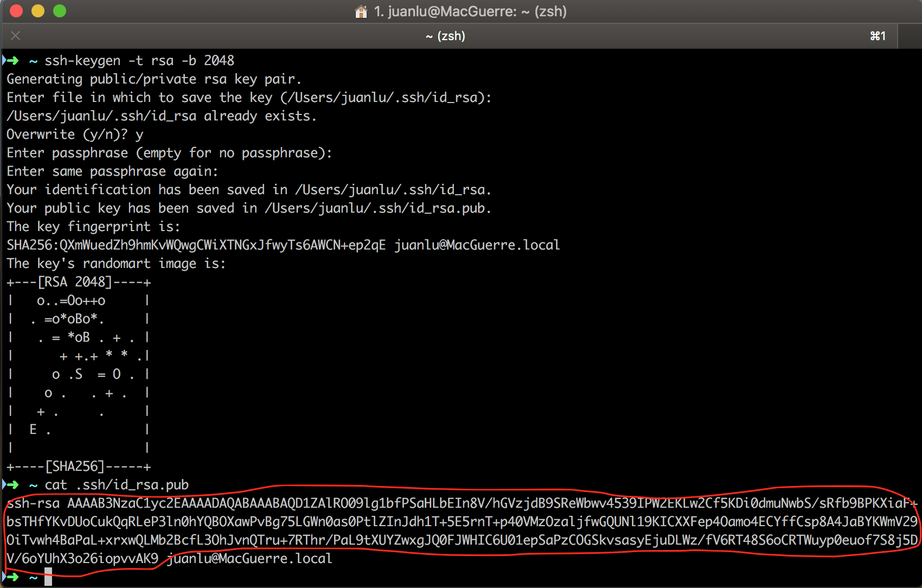Click the blue prompt triangle at the bottom line
This screenshot has width=922, height=588.
(x=5, y=577)
